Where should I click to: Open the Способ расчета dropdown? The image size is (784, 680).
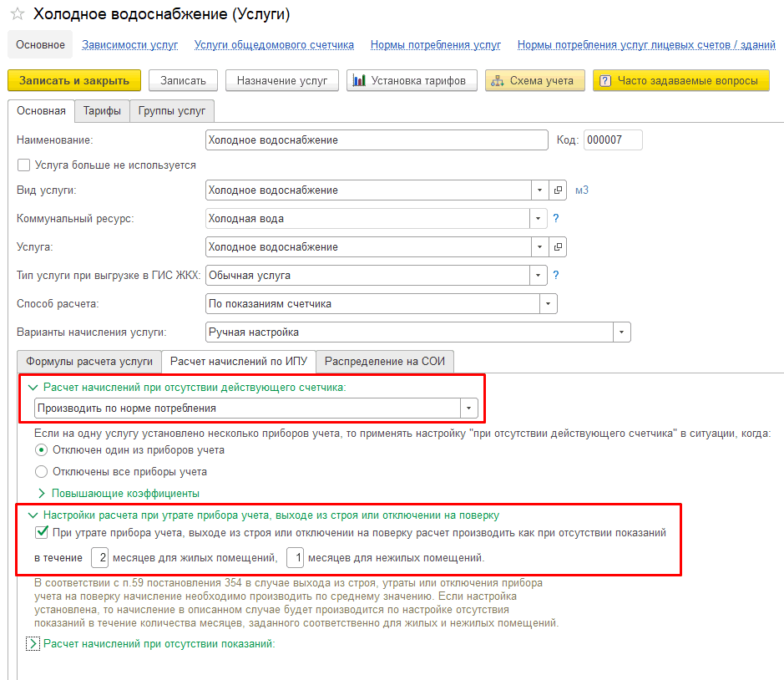click(x=548, y=304)
